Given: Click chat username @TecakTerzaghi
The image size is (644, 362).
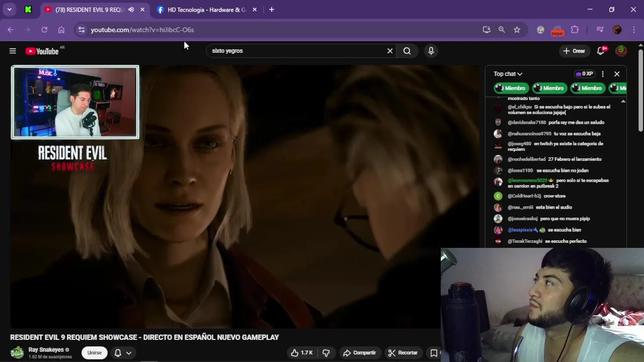Looking at the screenshot, I should [x=525, y=241].
